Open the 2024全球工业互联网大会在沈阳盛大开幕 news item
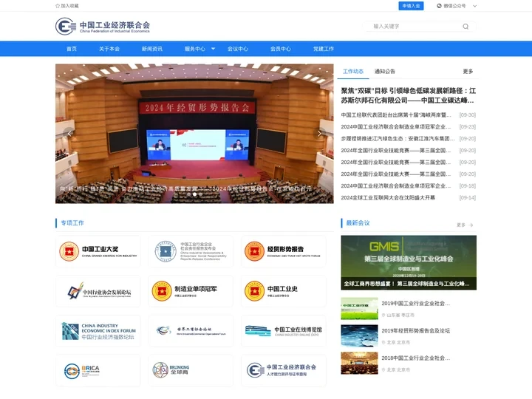 tap(388, 197)
